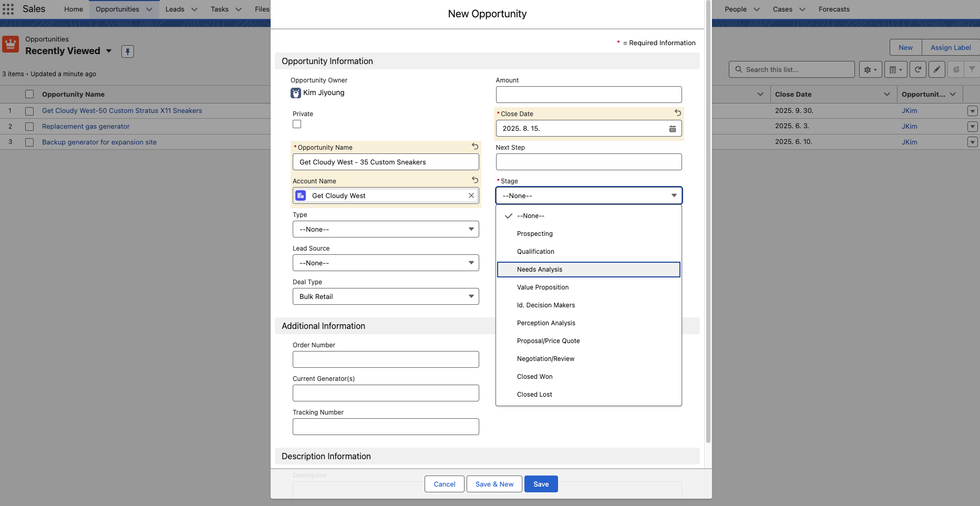Click the Opportunities crown icon
The height and width of the screenshot is (506, 980).
(11, 45)
